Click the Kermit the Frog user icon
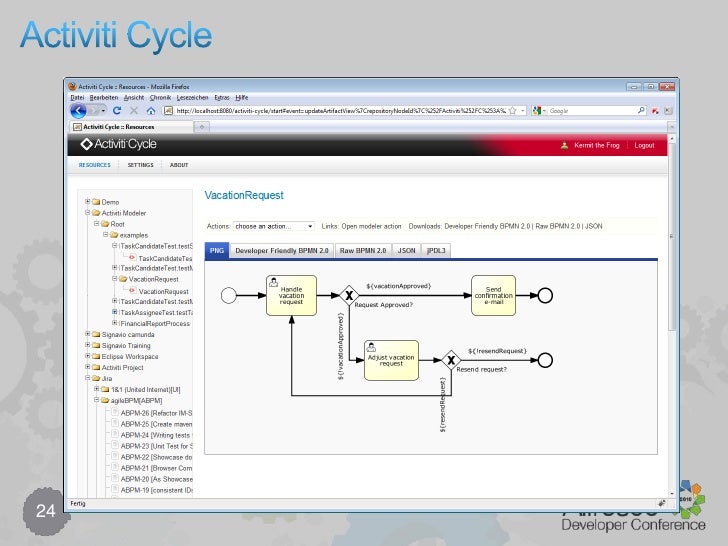728x546 pixels. point(564,145)
